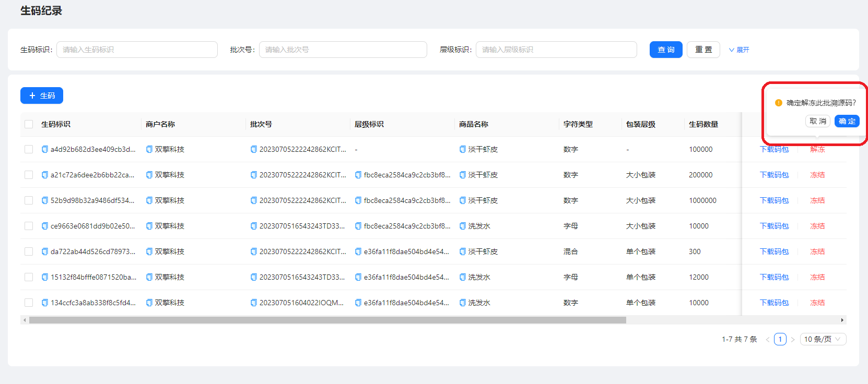Click the 生码 generate code button
The image size is (868, 384).
coord(42,95)
